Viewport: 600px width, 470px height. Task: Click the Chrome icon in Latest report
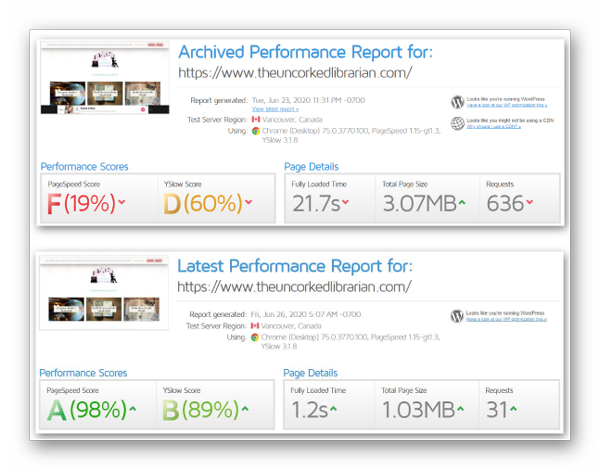click(255, 337)
